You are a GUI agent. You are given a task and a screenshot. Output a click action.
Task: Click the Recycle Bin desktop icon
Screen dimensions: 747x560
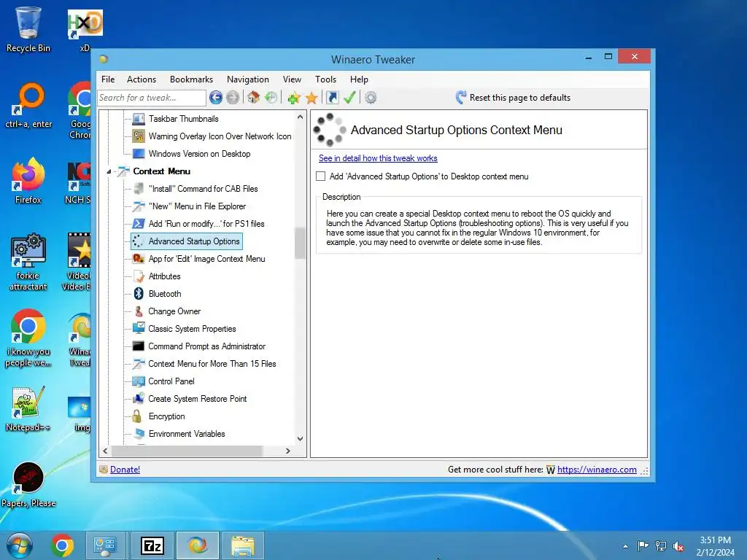click(x=28, y=29)
